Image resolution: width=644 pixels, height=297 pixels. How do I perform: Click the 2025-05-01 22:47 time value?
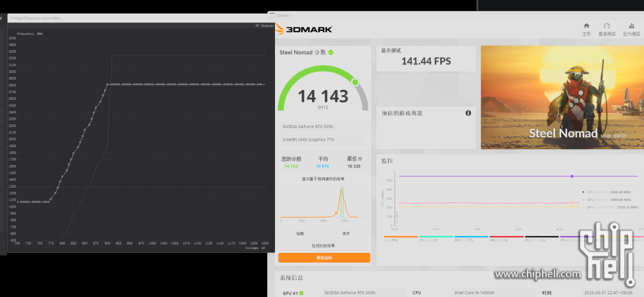pyautogui.click(x=607, y=293)
